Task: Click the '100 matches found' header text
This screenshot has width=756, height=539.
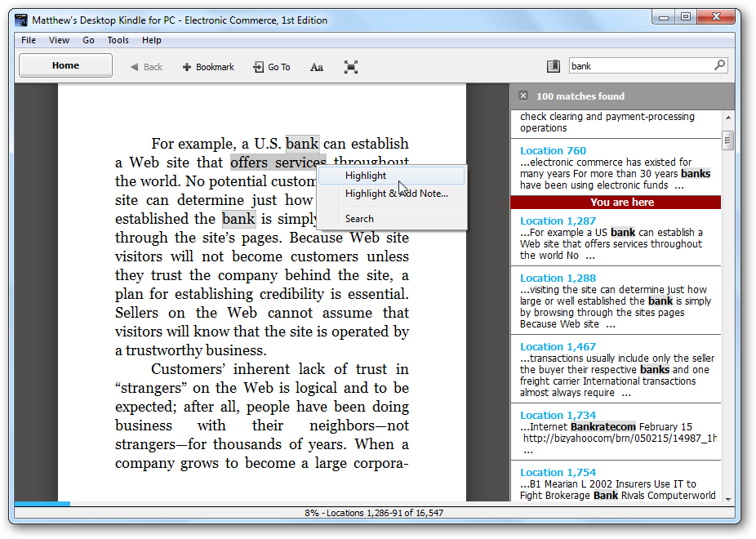Action: [x=580, y=96]
